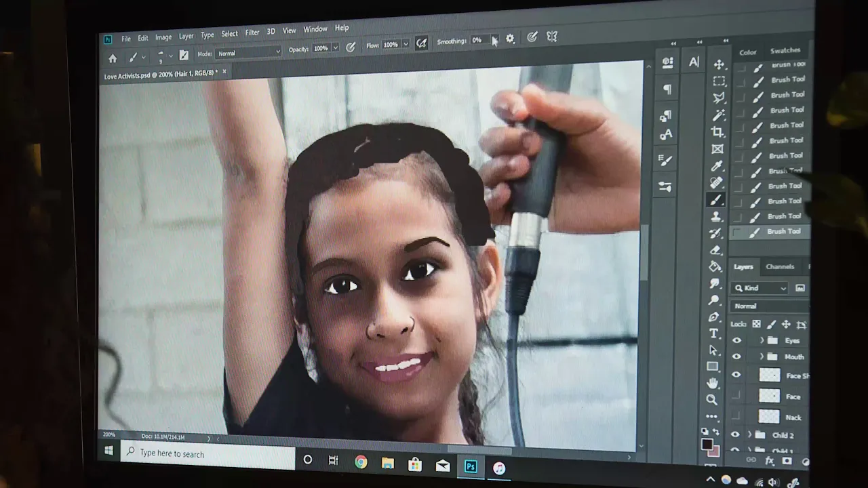Select the Smudge tool
Screen dimensions: 868x488
point(715,283)
